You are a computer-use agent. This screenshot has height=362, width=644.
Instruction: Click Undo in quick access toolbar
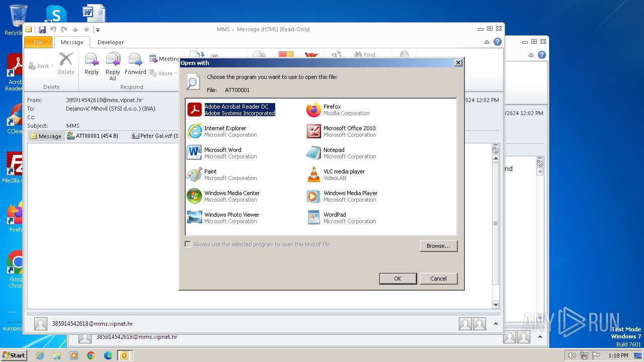pos(53,30)
